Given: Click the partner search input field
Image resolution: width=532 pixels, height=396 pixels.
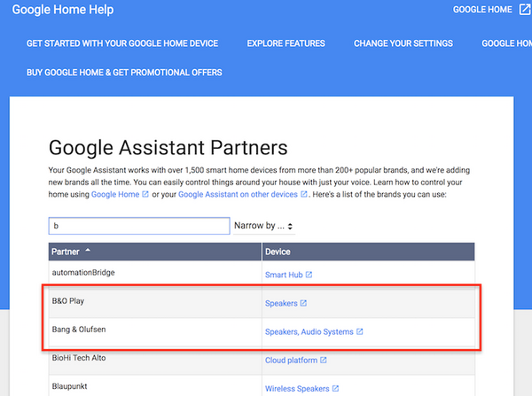Looking at the screenshot, I should coord(139,226).
